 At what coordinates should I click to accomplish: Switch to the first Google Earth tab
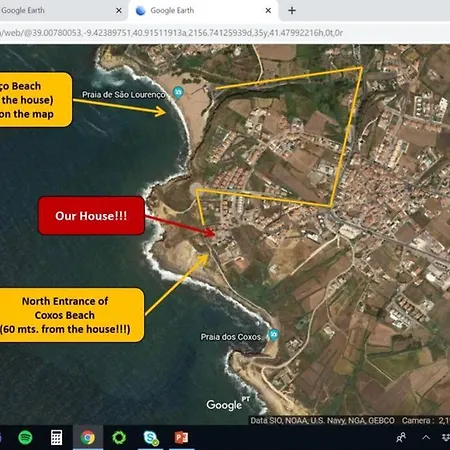57,11
